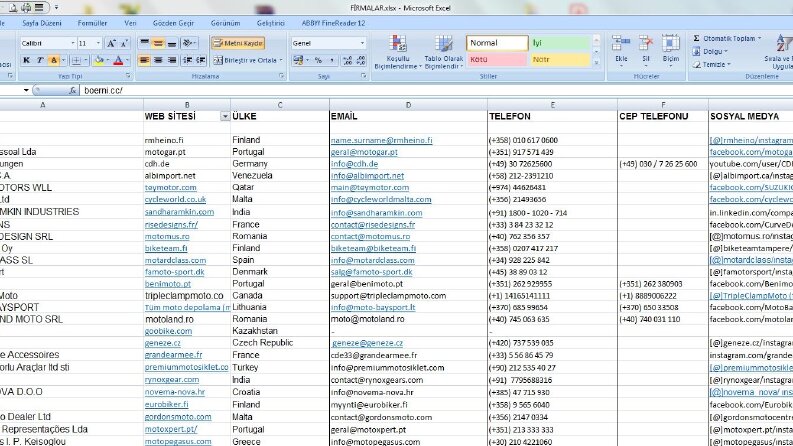Image resolution: width=793 pixels, height=446 pixels.
Task: Expand the cell styles gallery
Action: (596, 63)
